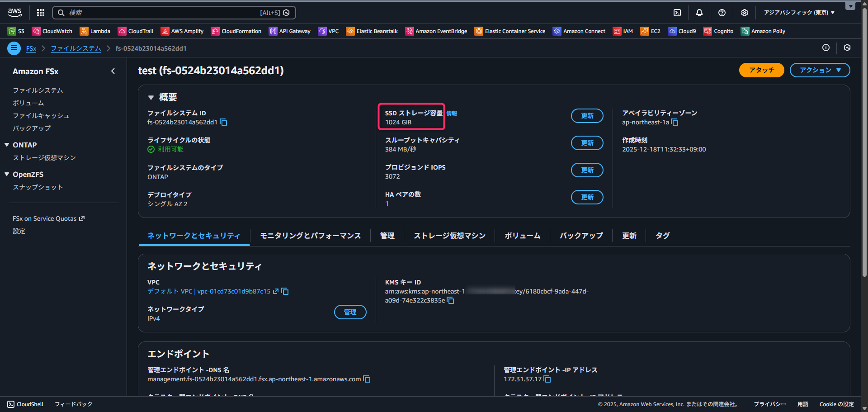Update the プロビジョンド IOPS
Image resolution: width=868 pixels, height=412 pixels.
587,170
